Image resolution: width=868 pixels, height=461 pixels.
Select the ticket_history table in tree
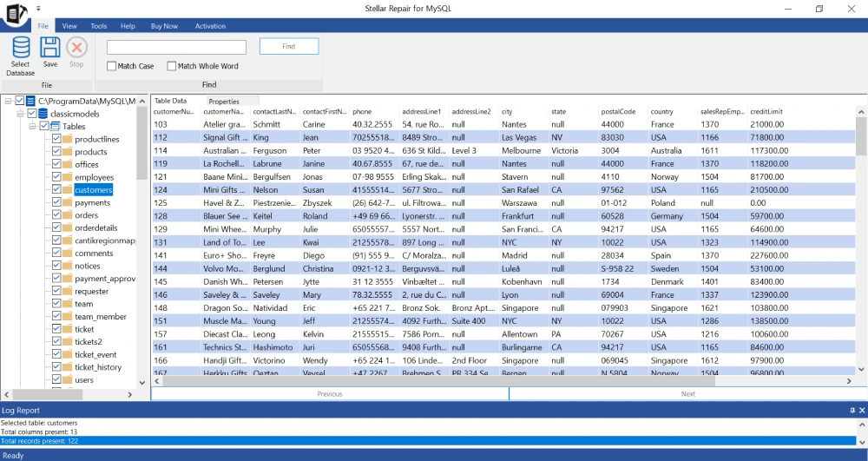tap(98, 367)
